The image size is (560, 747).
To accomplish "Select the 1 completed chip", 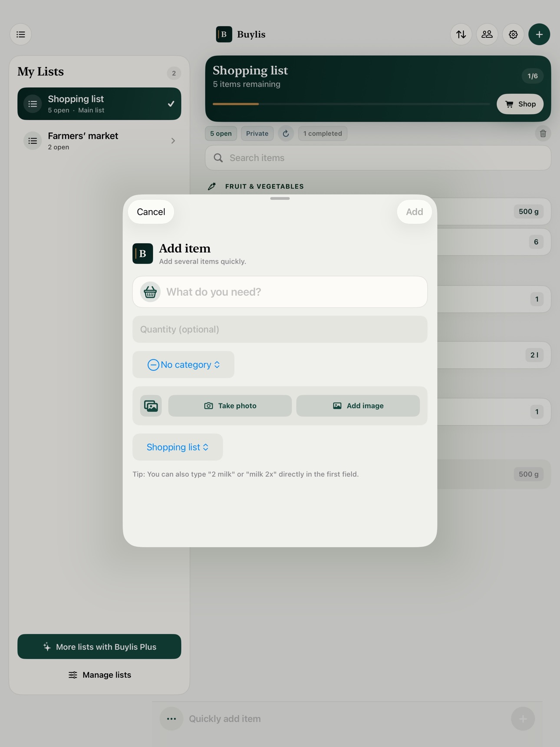I will (x=323, y=133).
